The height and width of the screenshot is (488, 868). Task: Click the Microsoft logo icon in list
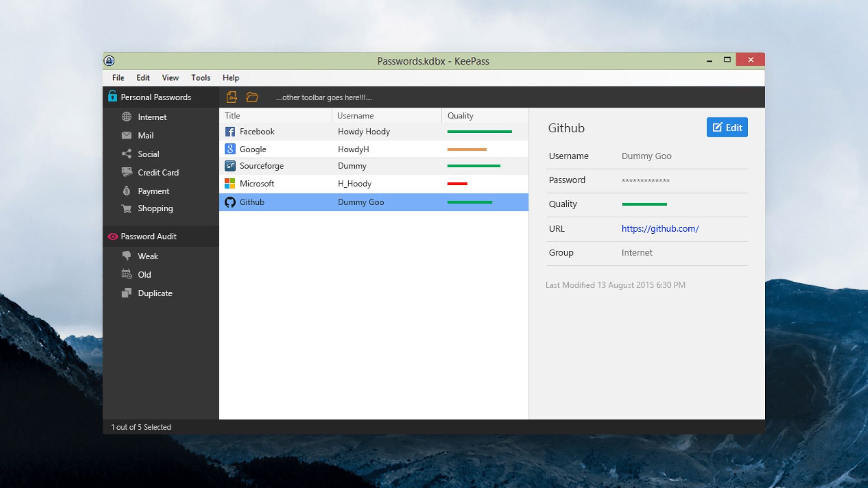click(x=230, y=183)
